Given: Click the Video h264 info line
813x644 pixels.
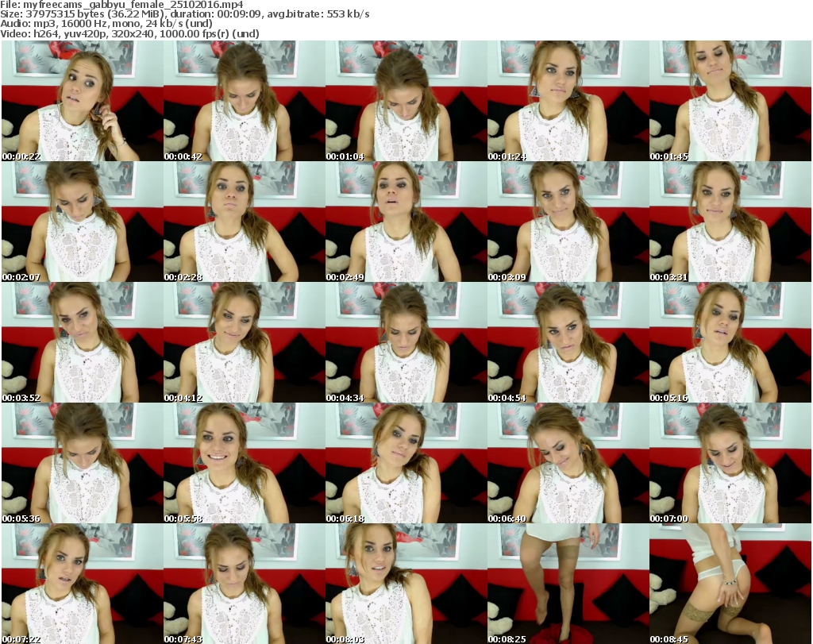Looking at the screenshot, I should (129, 33).
